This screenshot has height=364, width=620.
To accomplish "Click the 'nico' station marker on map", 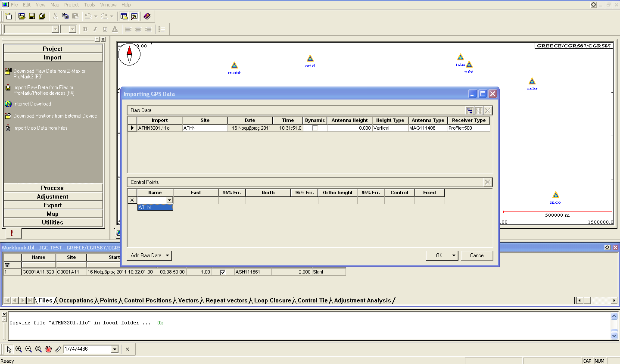I will tap(556, 195).
